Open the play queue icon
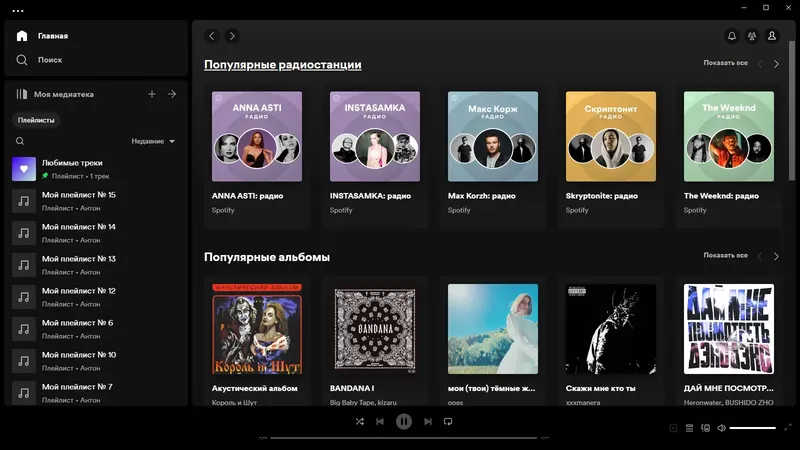800x450 pixels. tap(689, 428)
